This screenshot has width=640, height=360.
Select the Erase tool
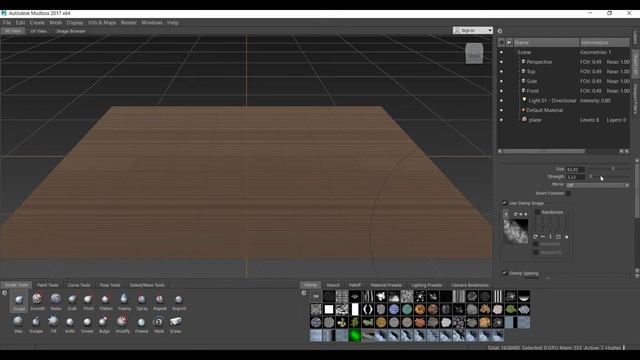coord(176,324)
